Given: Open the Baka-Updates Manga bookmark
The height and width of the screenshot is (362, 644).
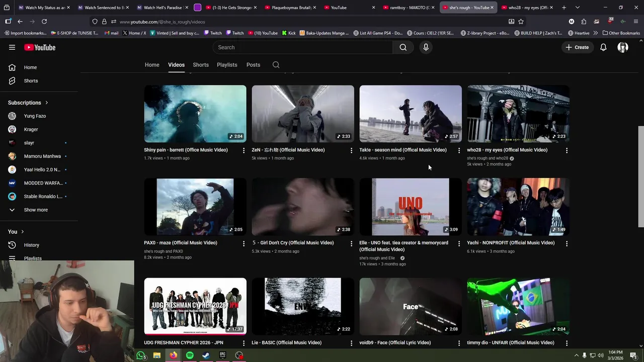Looking at the screenshot, I should pyautogui.click(x=324, y=33).
